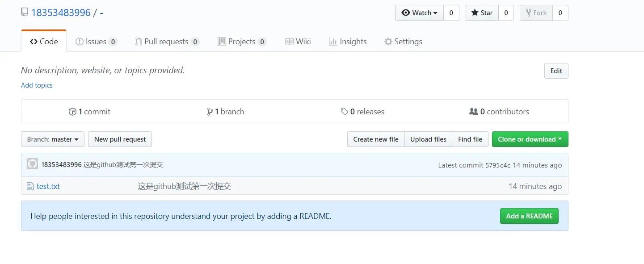Click the commit history icon
The height and width of the screenshot is (264, 644).
(72, 112)
